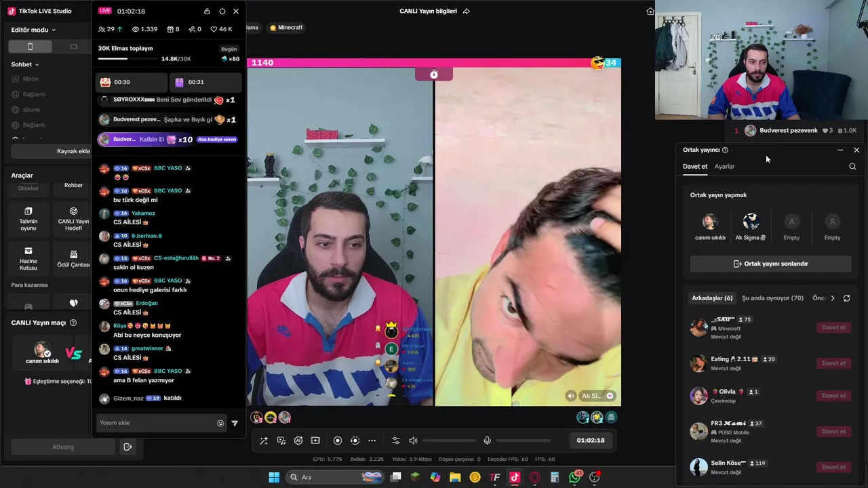Screen dimensions: 868x488
Task: Mute the microphone icon
Action: click(487, 441)
